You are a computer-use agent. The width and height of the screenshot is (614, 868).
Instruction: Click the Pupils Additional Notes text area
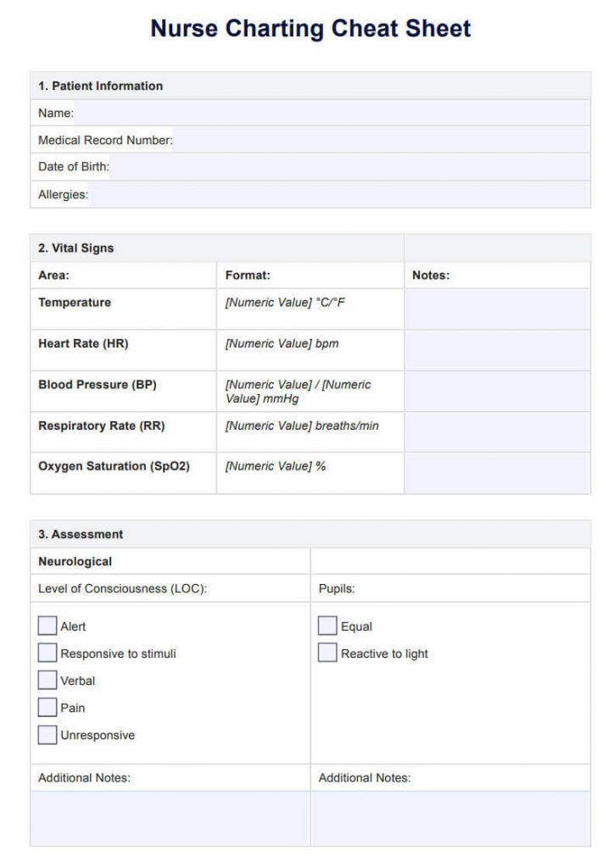click(450, 818)
